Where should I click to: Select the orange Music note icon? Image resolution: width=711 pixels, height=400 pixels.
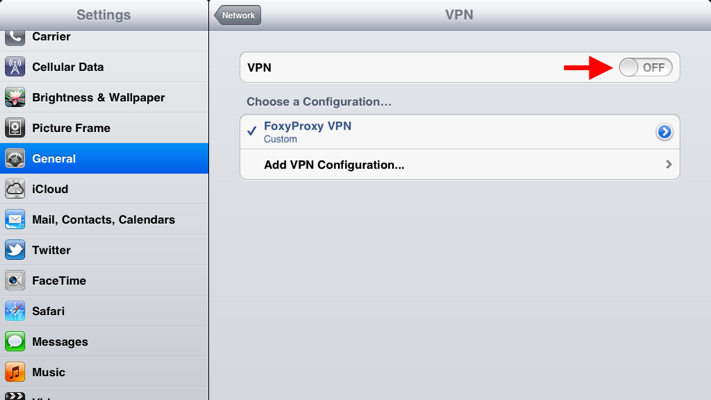15,372
